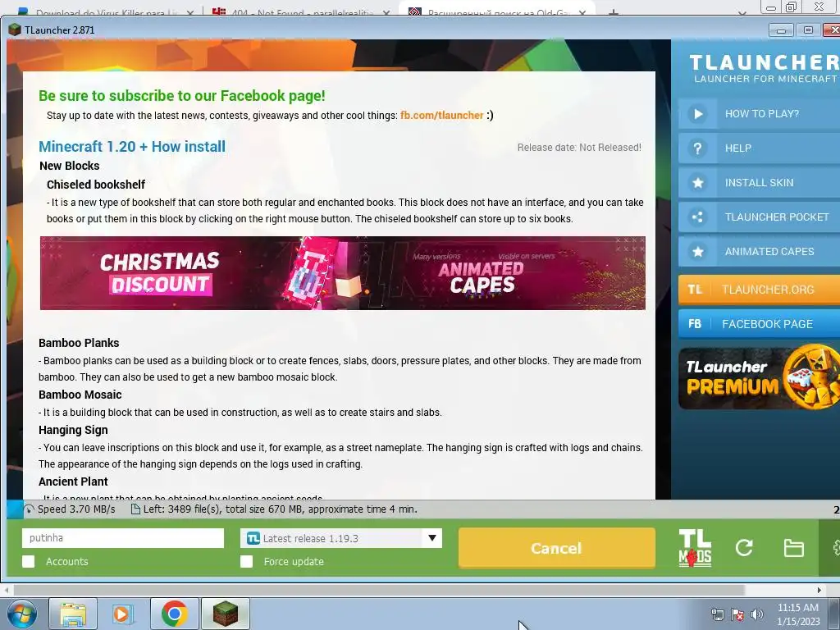This screenshot has width=840, height=630.
Task: Open TLauncher Premium banner
Action: coord(759,378)
